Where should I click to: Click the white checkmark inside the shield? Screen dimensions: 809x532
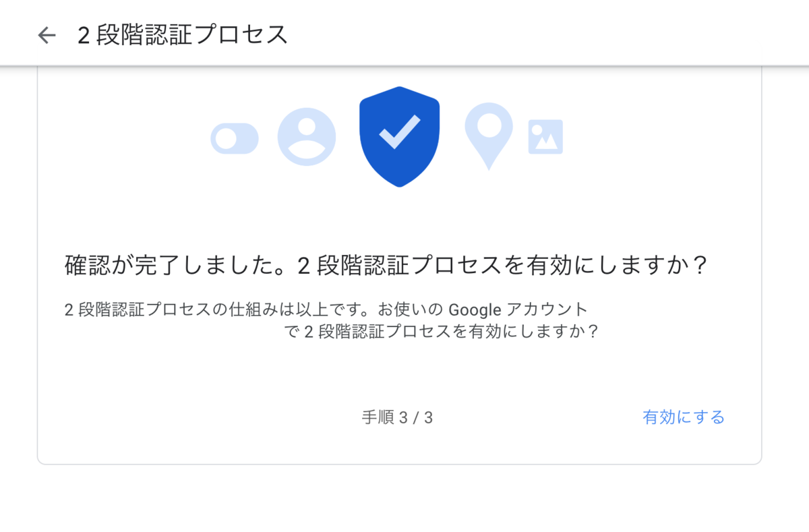tap(400, 131)
